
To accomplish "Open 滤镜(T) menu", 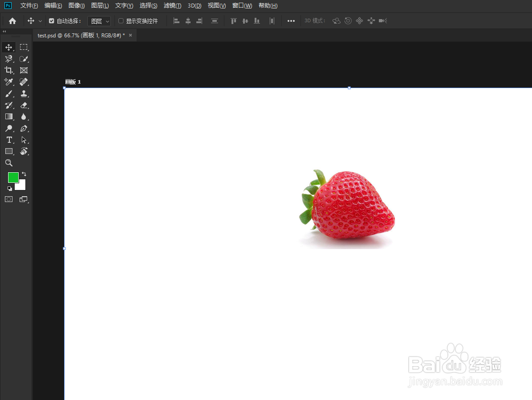I will (172, 5).
